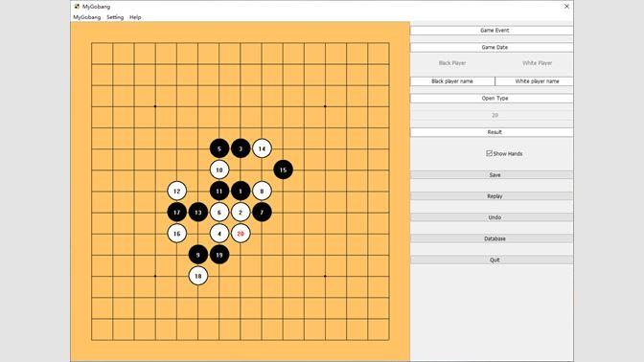Click black stone numbered 1

[241, 191]
